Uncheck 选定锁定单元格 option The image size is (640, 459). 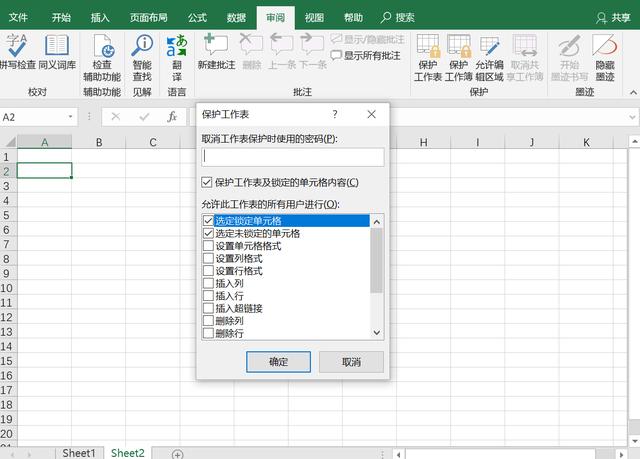[208, 221]
